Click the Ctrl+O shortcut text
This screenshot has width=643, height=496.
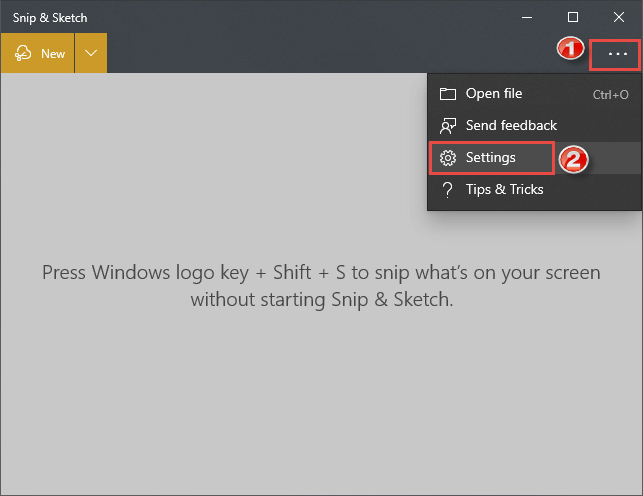click(x=610, y=95)
